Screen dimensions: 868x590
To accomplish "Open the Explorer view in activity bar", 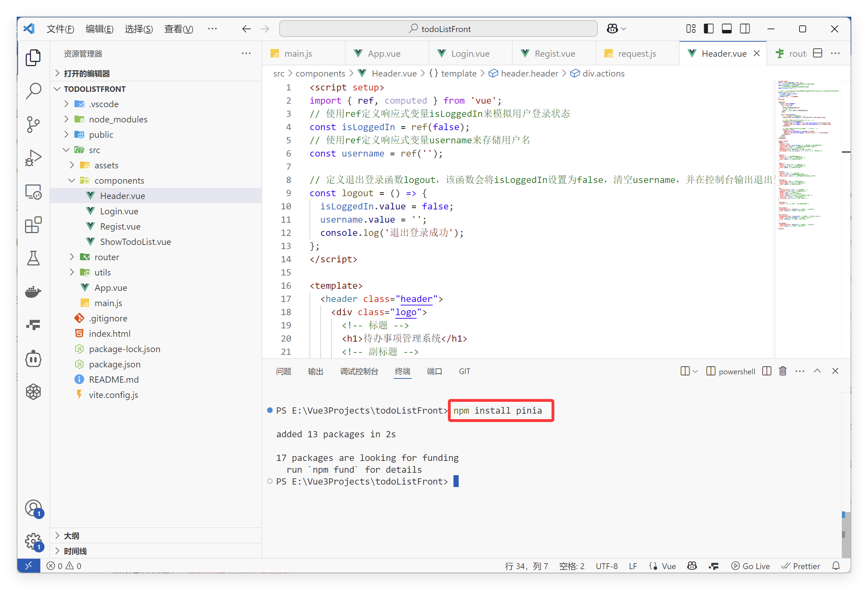I will click(33, 57).
